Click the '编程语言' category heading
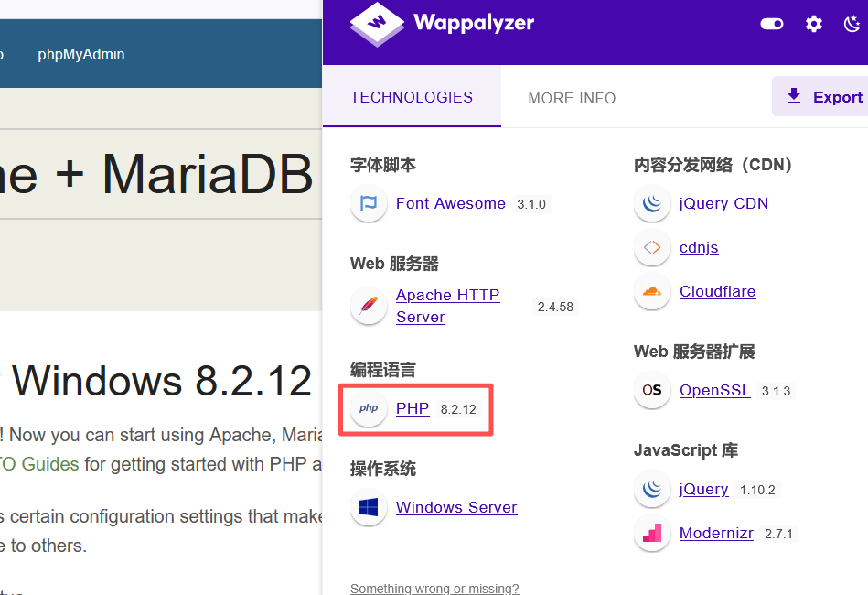 (382, 370)
